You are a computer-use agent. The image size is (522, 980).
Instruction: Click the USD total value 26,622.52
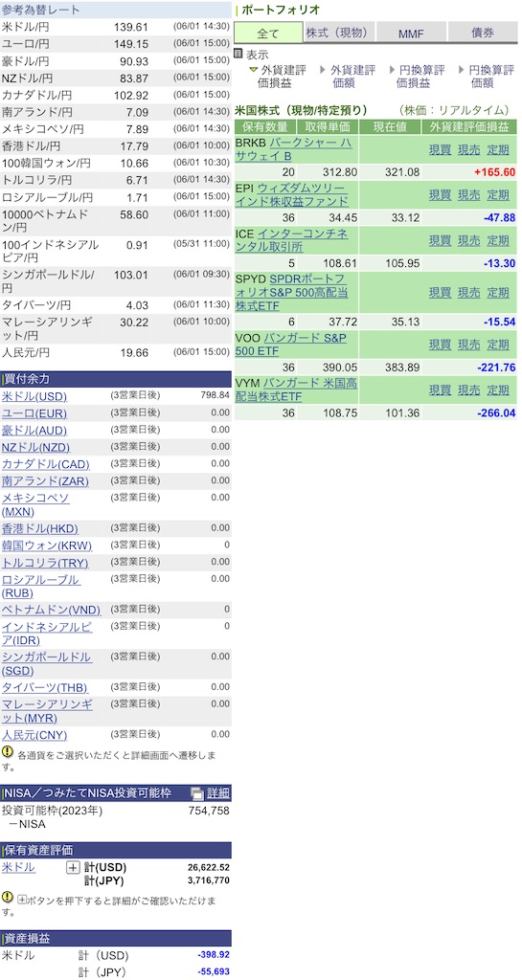(x=208, y=867)
